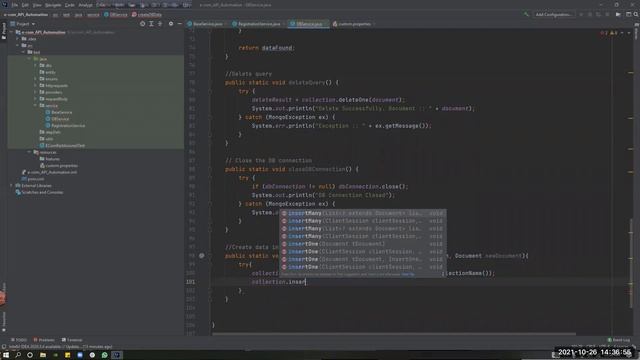
Task: Open IntelliJ IDEA taskbar icon
Action: pyautogui.click(x=116, y=355)
